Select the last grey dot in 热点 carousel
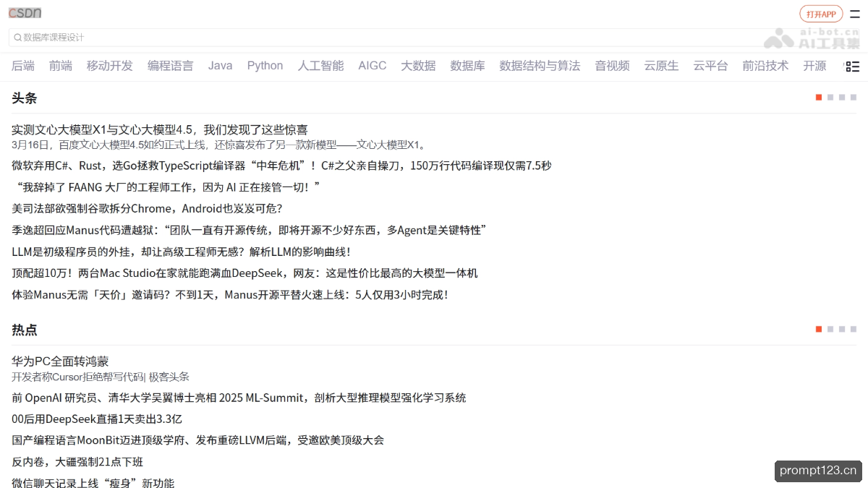This screenshot has height=488, width=868. [x=854, y=330]
